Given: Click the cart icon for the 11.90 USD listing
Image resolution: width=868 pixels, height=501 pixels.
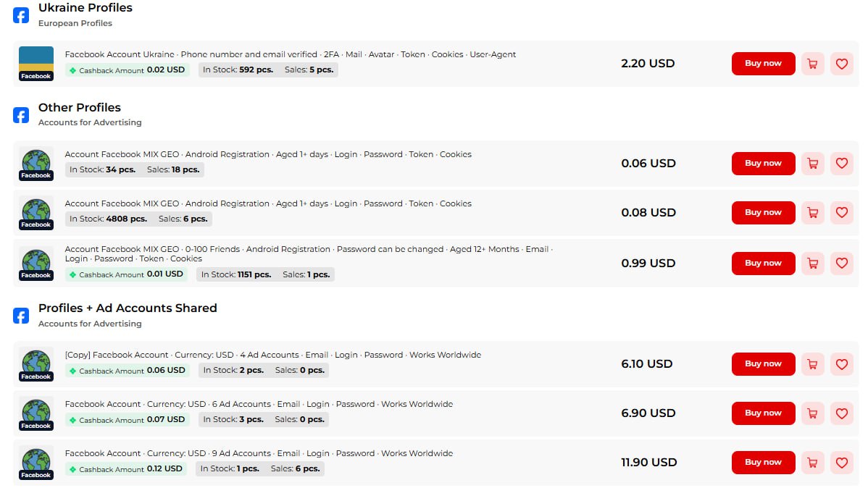Looking at the screenshot, I should click(x=812, y=463).
